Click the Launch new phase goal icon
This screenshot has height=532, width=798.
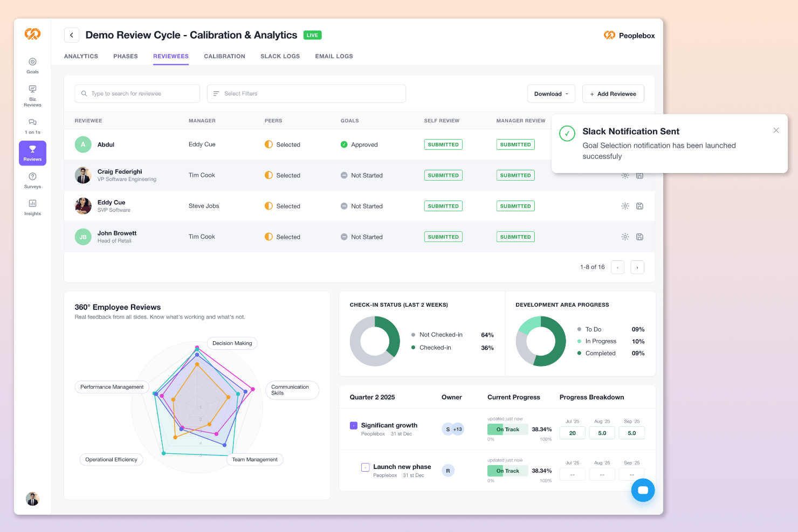[366, 467]
